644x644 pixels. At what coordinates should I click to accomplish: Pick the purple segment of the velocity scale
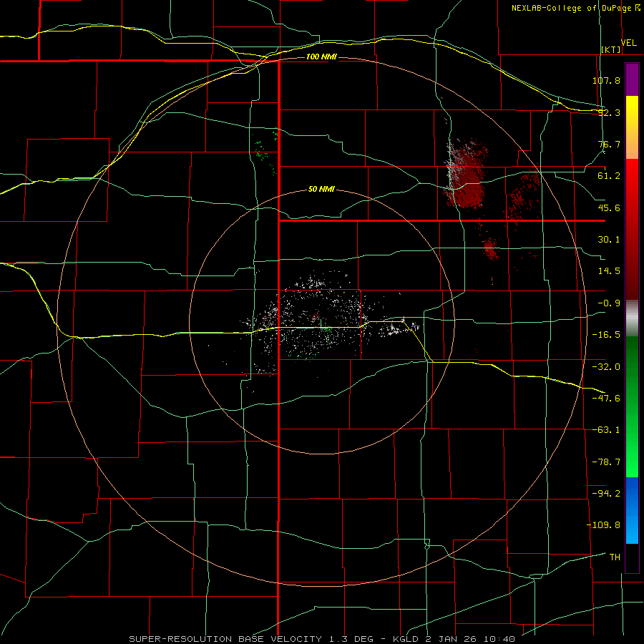(632, 79)
